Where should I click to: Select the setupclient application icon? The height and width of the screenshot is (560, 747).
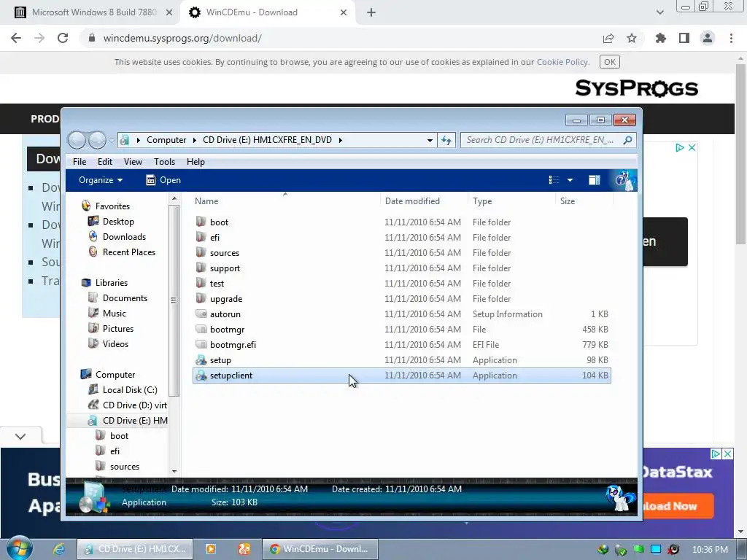coord(201,376)
